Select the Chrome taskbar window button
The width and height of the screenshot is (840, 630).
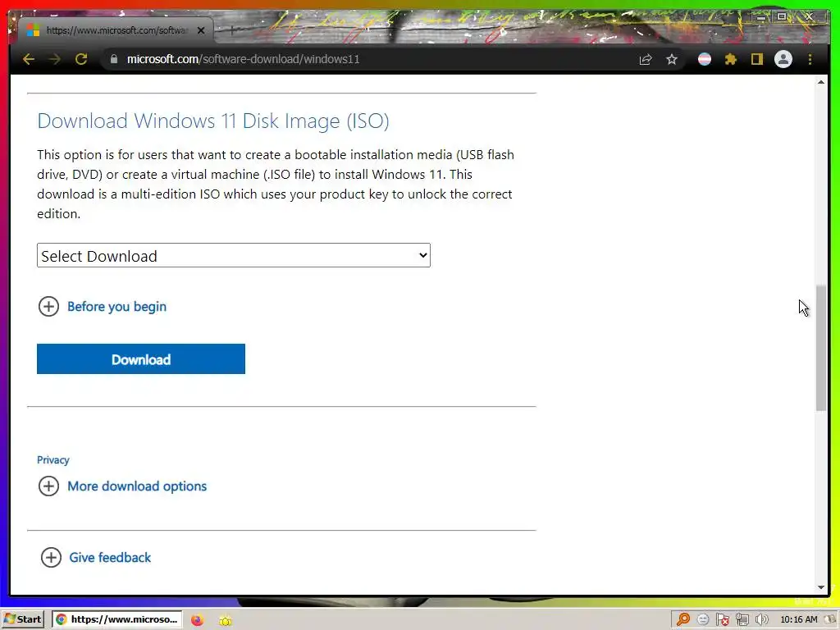(117, 619)
